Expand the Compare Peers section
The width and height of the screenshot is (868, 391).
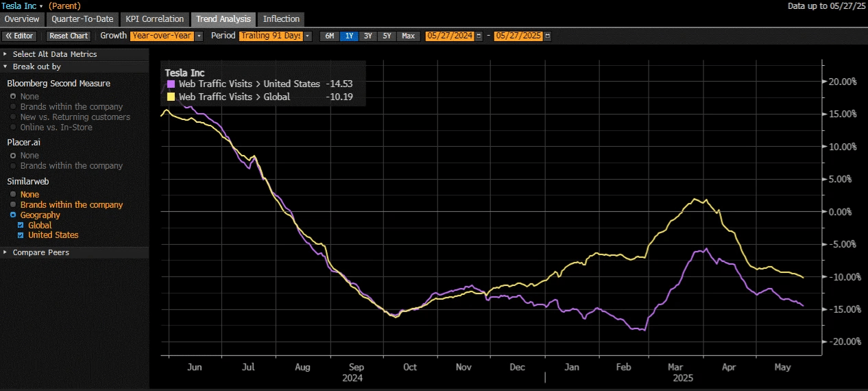[74, 252]
